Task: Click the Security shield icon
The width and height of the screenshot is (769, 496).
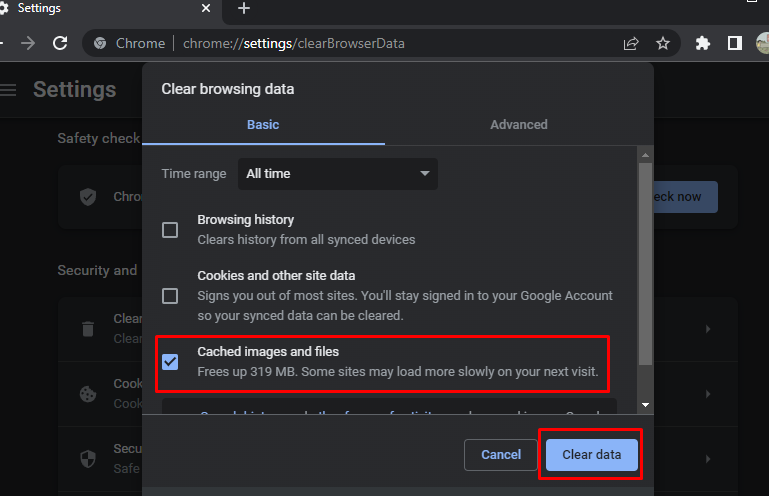Action: click(x=88, y=459)
